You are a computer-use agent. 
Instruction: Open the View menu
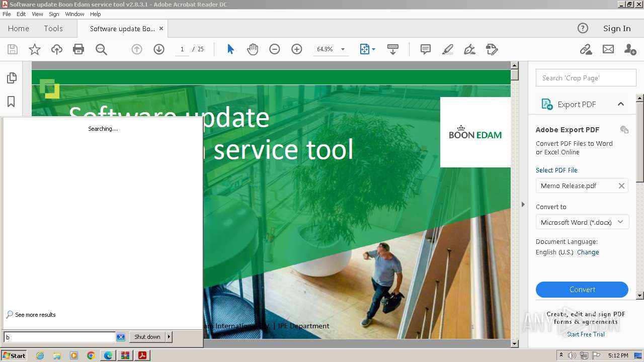(x=37, y=14)
